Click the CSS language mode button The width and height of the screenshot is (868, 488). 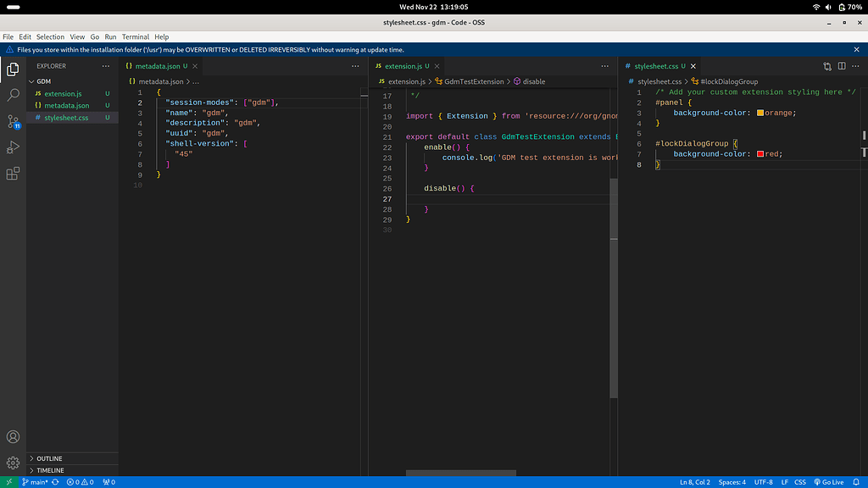click(799, 482)
